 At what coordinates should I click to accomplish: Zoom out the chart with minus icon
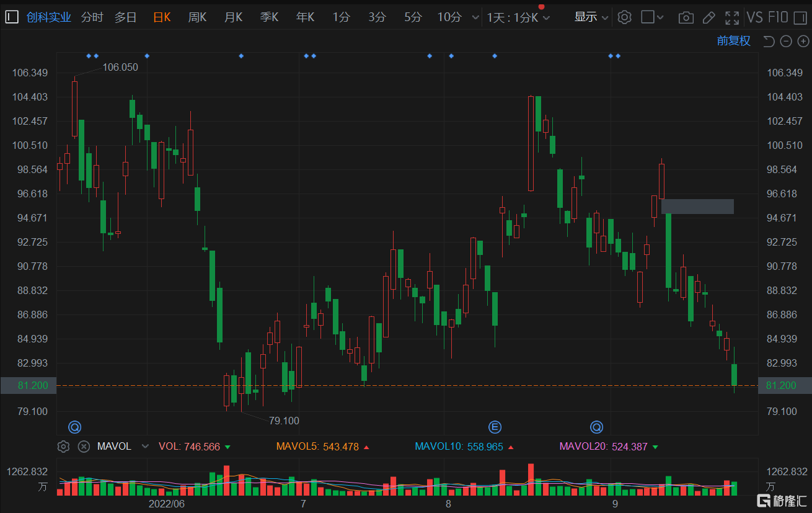(786, 42)
